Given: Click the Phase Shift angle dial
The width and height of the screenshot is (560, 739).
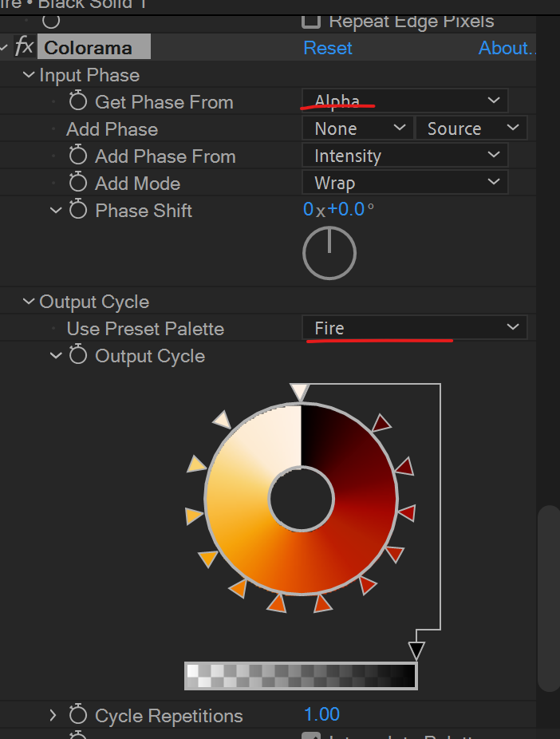Looking at the screenshot, I should [x=329, y=254].
